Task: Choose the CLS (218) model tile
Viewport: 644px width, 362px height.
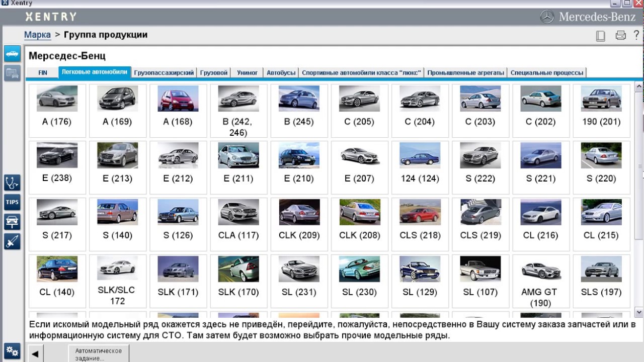Action: [420, 224]
